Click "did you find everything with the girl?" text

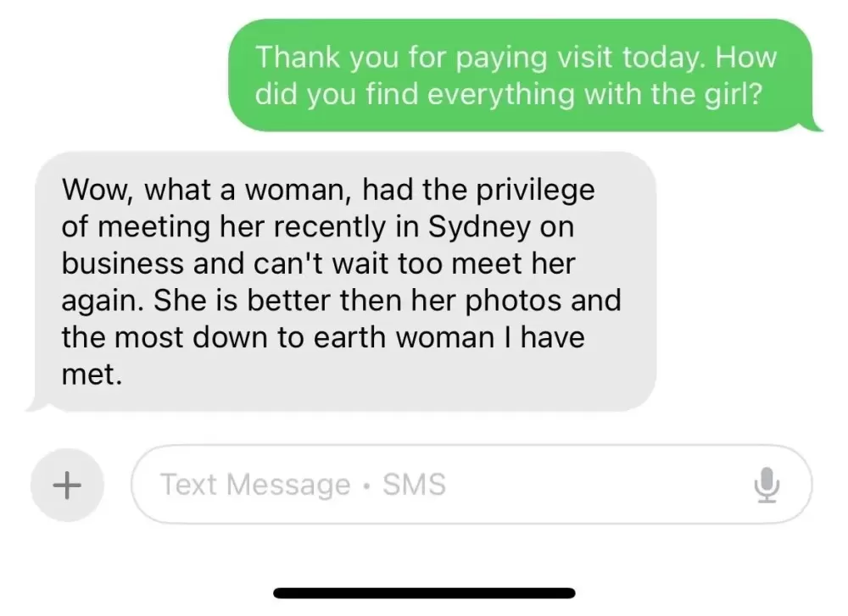pos(508,94)
